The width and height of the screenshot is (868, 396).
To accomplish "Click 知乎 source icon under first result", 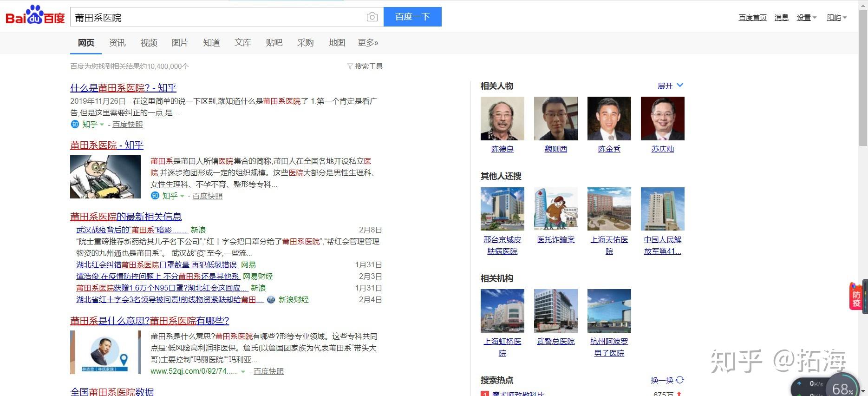I will click(x=75, y=124).
